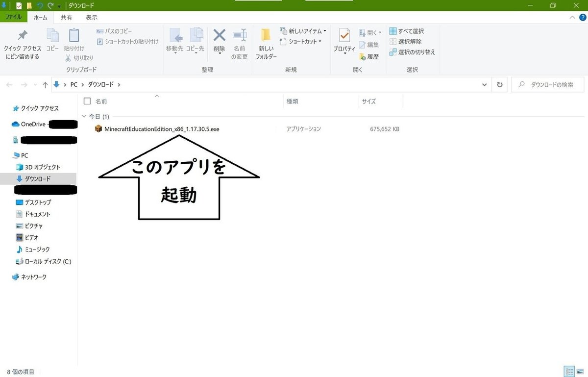Open the File (ファイル) tab
Viewport: 588px width, 377px height.
click(13, 17)
